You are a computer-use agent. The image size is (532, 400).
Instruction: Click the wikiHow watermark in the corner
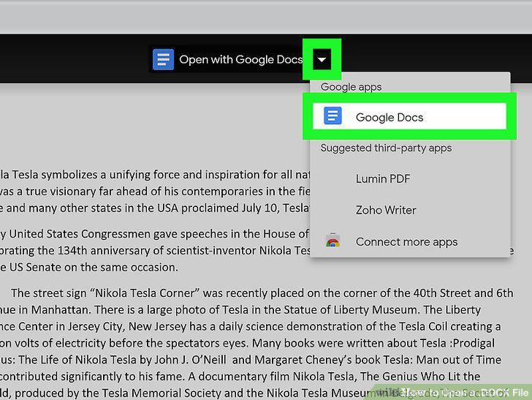[x=452, y=393]
